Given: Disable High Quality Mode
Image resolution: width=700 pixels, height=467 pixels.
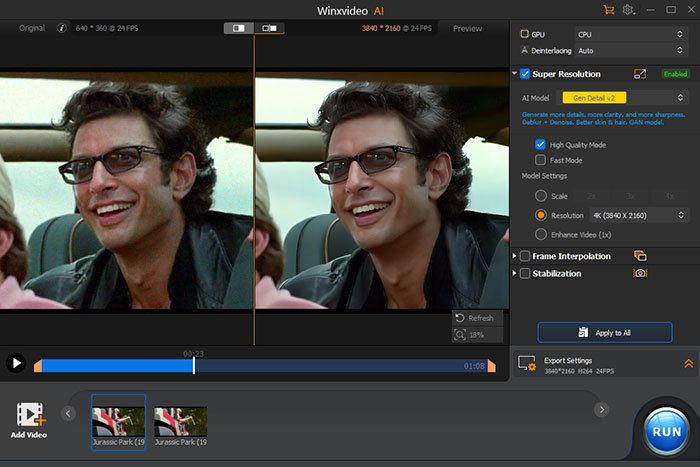Looking at the screenshot, I should 540,144.
